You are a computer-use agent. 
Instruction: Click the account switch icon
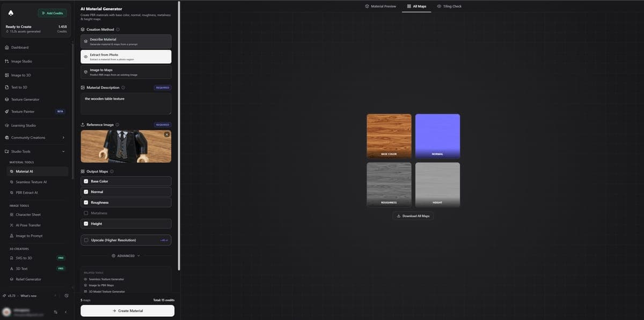coord(56,312)
